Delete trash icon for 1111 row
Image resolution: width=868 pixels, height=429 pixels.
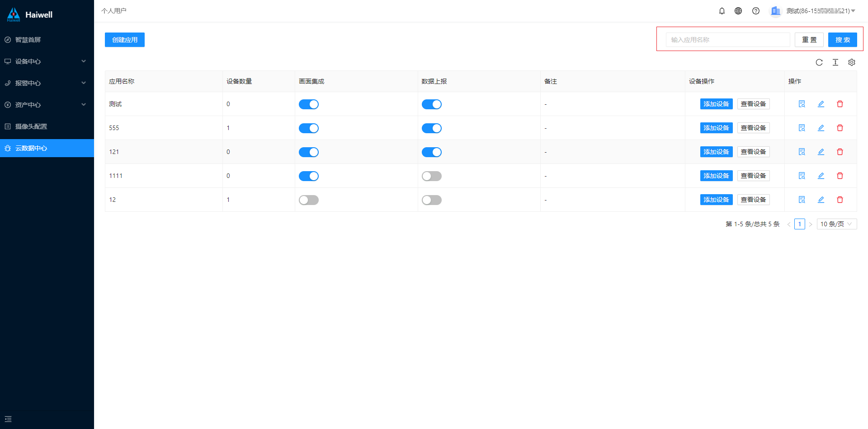click(840, 176)
